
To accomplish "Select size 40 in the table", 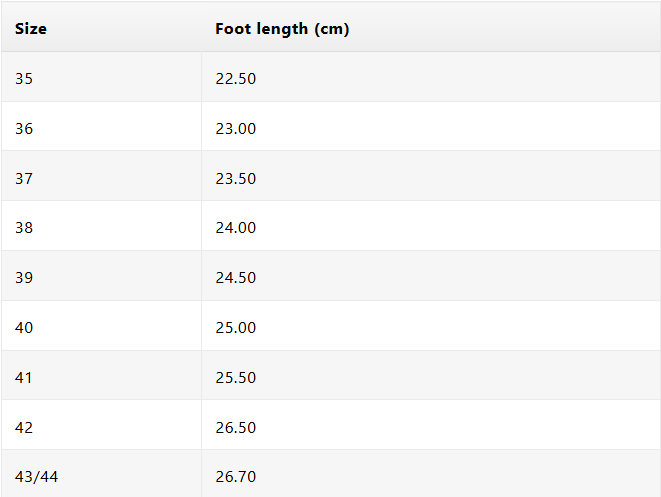I will coord(24,327).
